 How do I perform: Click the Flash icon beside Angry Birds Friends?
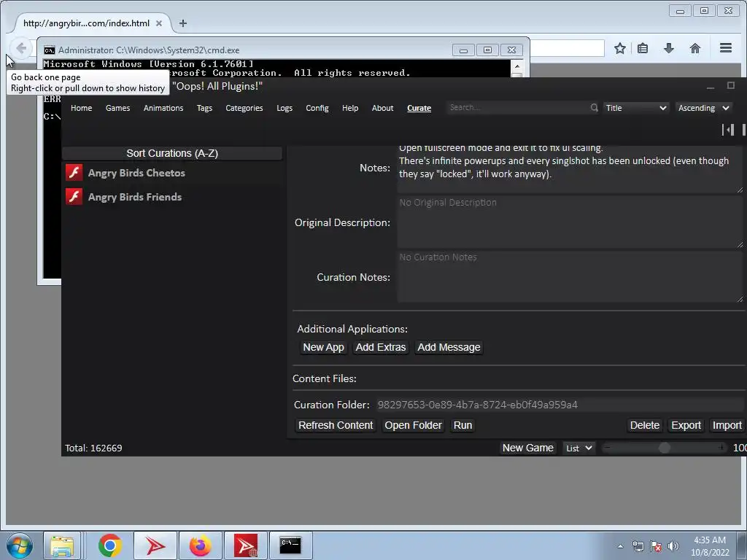(x=74, y=196)
